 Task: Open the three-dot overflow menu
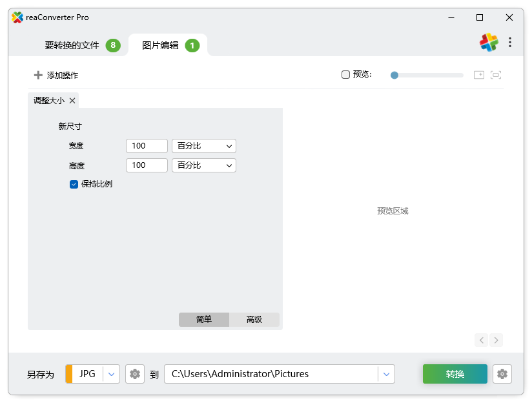(x=510, y=41)
